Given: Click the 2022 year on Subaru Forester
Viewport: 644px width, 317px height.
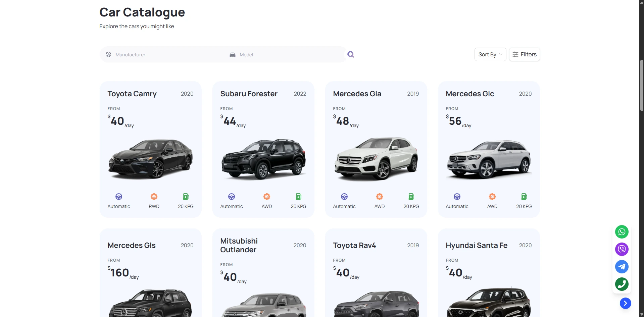Looking at the screenshot, I should click(300, 94).
